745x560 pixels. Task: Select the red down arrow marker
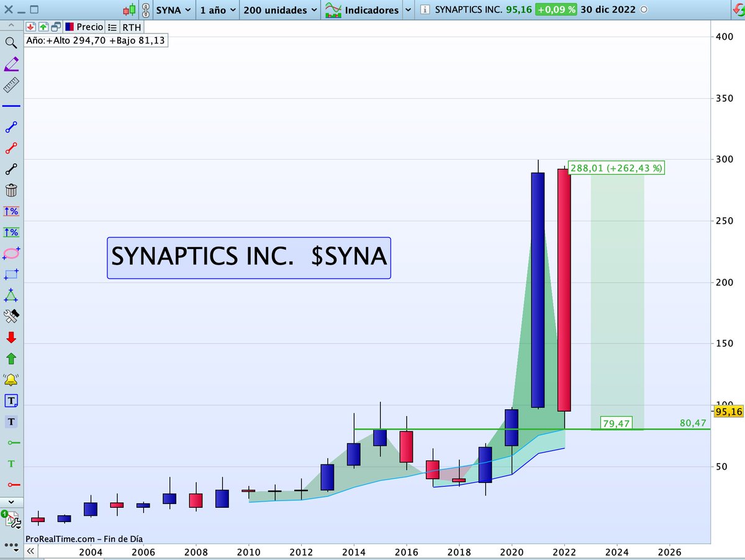click(x=11, y=337)
